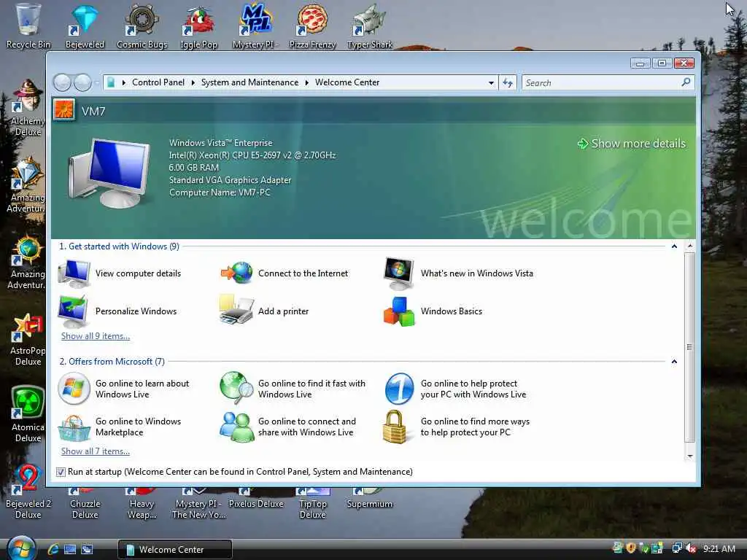Select the Alchemy Deluxe desktop shortcut
Image resolution: width=747 pixels, height=560 pixels.
pyautogui.click(x=28, y=108)
